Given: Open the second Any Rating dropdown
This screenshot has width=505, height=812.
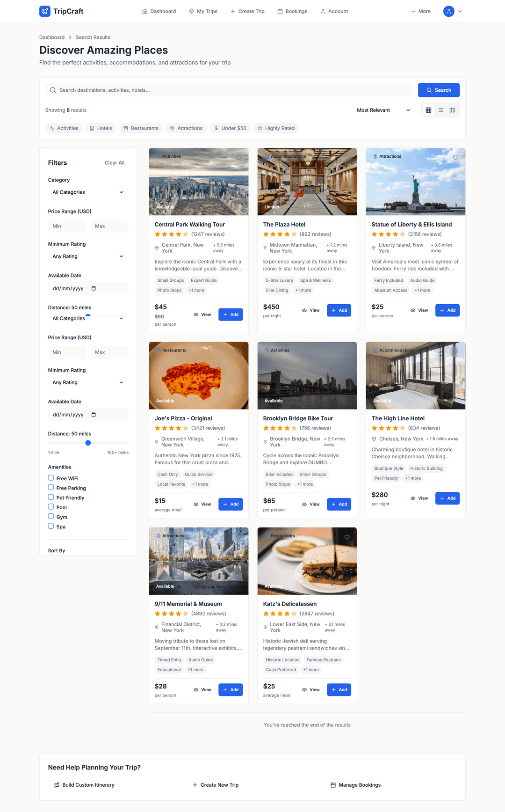Looking at the screenshot, I should click(x=88, y=383).
